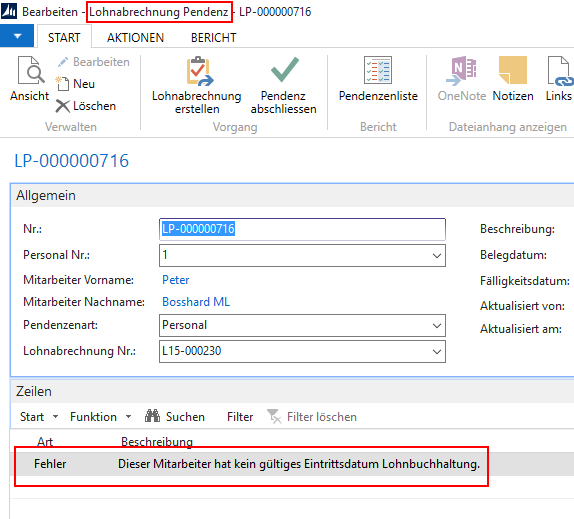
Task: Expand the Personal Nr. dropdown arrow
Action: (436, 255)
